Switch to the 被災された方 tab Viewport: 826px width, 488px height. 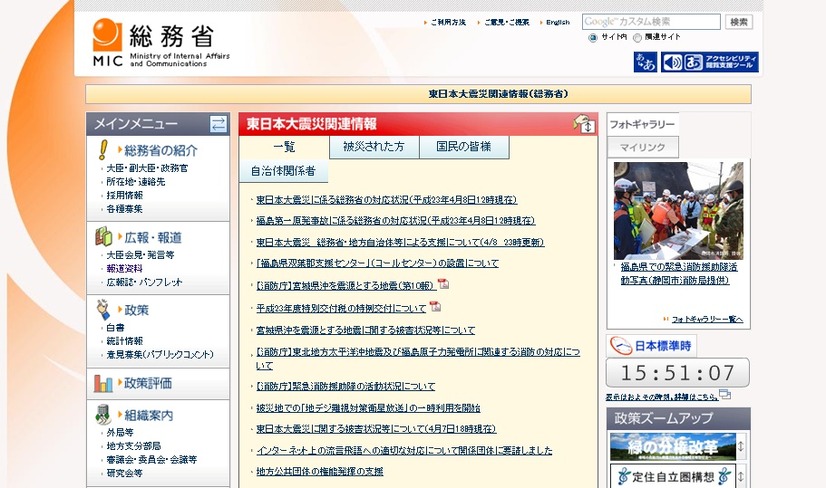[x=374, y=147]
